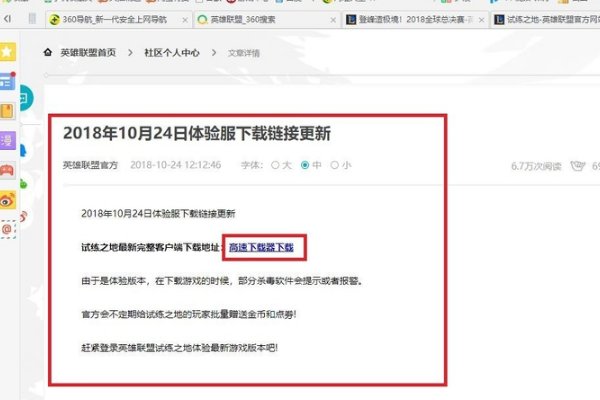Click the yellow star favorites sidebar icon
The image size is (600, 400).
click(8, 51)
